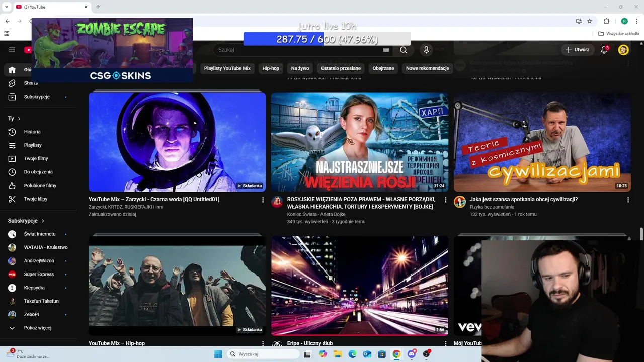Open the Chrome tab search dropdown arrow
Image resolution: width=644 pixels, height=362 pixels.
point(7,7)
